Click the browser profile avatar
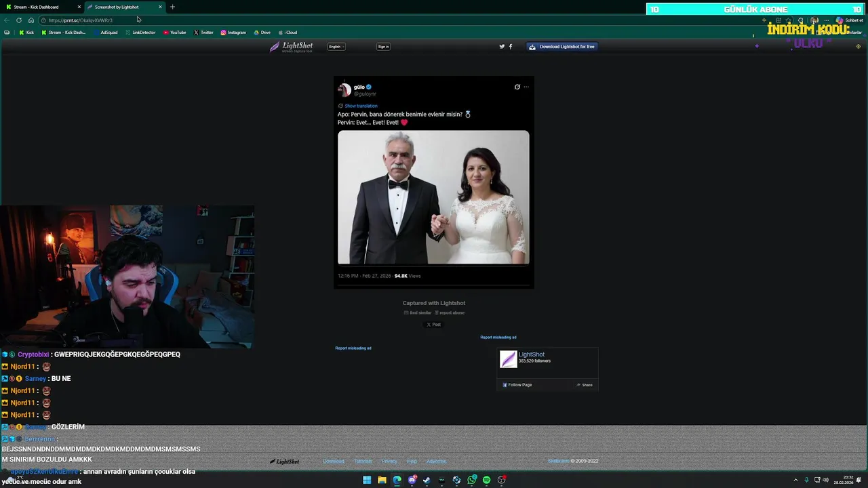Image resolution: width=868 pixels, height=488 pixels. 814,20
